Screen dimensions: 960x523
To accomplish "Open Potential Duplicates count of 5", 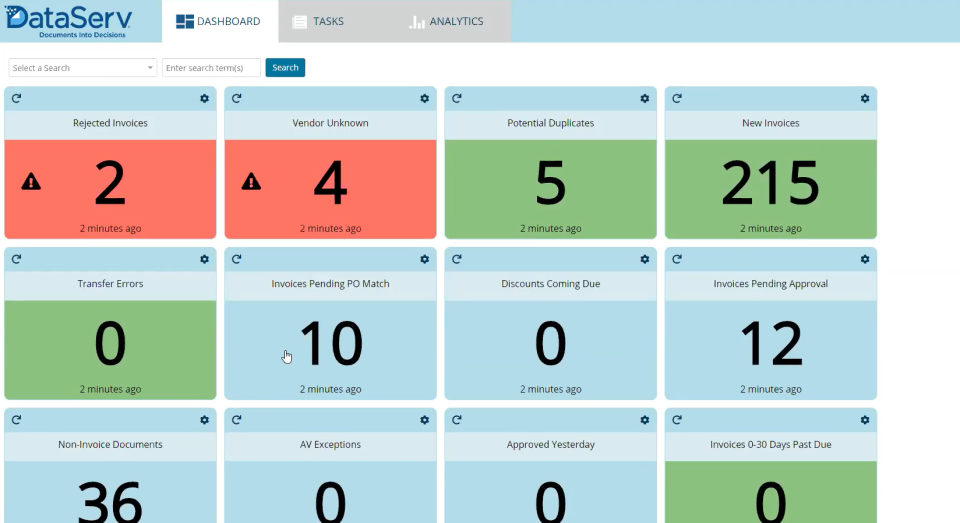I will click(x=550, y=182).
